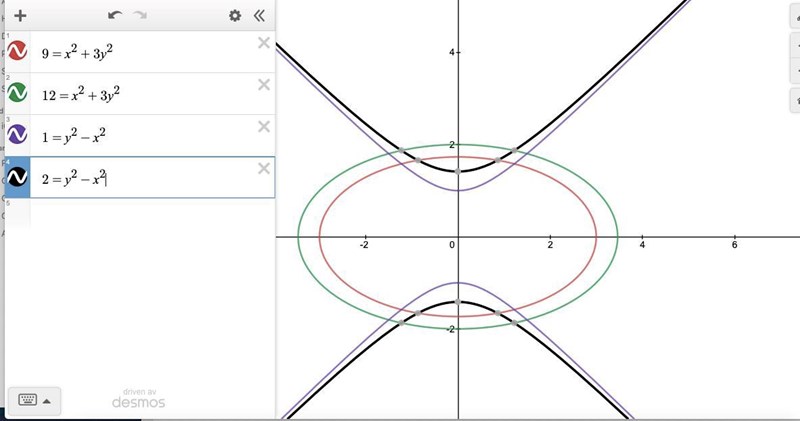Undo the last edit with the undo arrow

(x=115, y=16)
